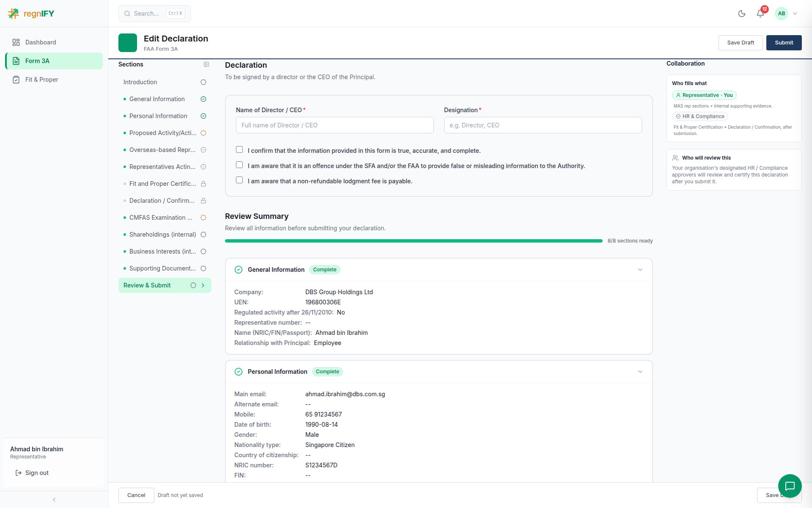Click Supporting Document... status circle
Viewport: 812px width, 508px height.
[x=203, y=268]
